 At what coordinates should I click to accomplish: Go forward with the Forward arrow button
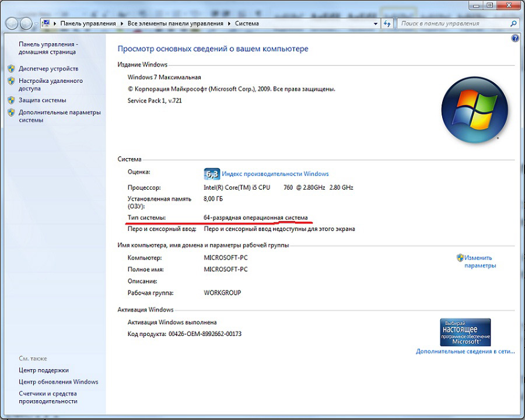(26, 23)
